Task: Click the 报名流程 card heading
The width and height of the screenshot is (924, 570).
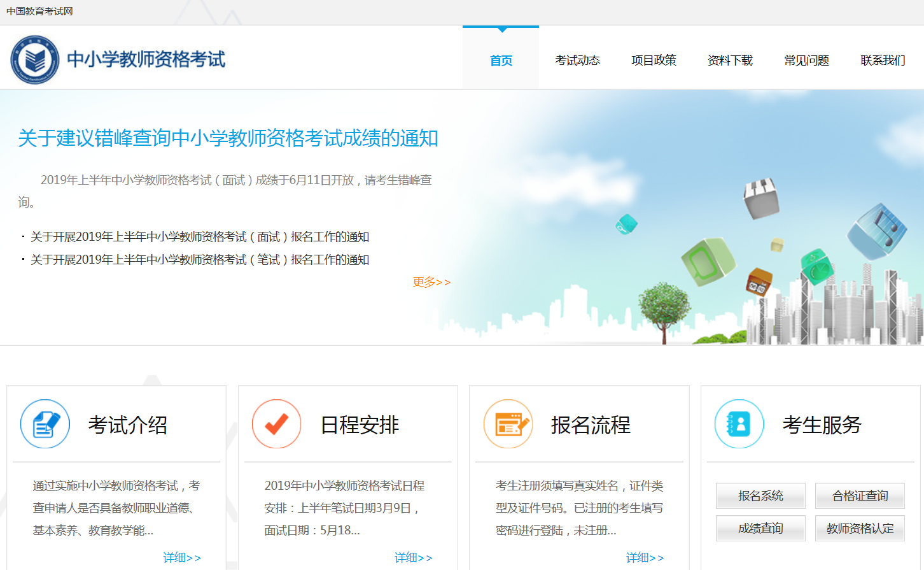Action: [591, 425]
